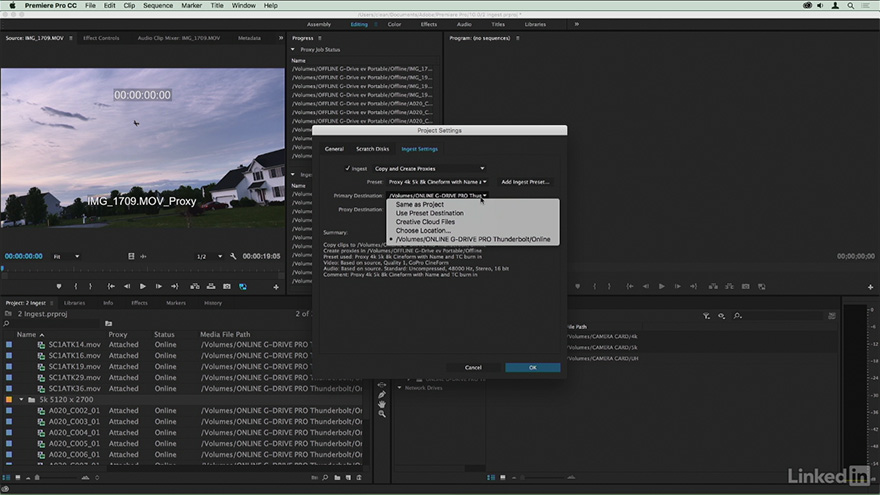Show hidden source panel tabs chevron

[281, 38]
